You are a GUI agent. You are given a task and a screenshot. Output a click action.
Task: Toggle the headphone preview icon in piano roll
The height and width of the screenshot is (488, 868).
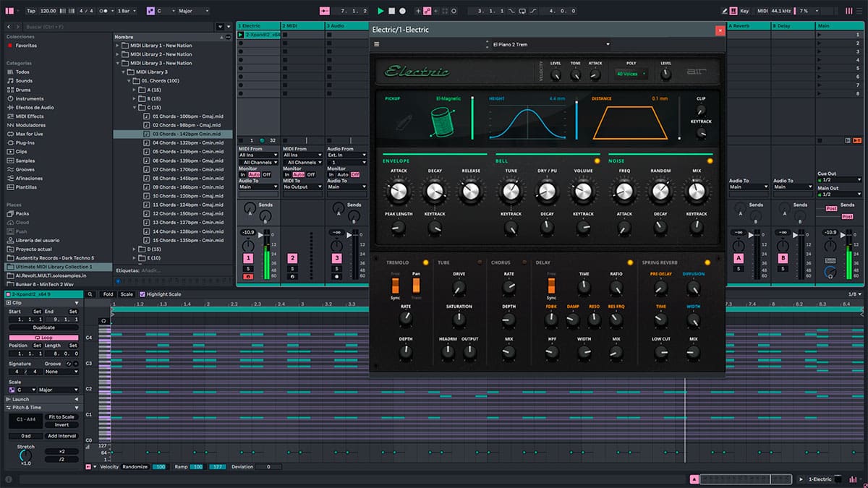(103, 321)
